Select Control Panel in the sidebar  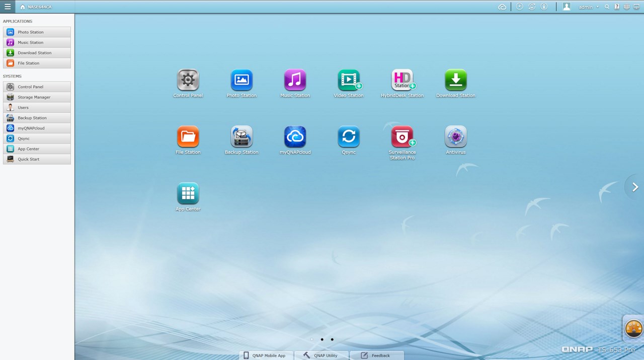click(37, 87)
